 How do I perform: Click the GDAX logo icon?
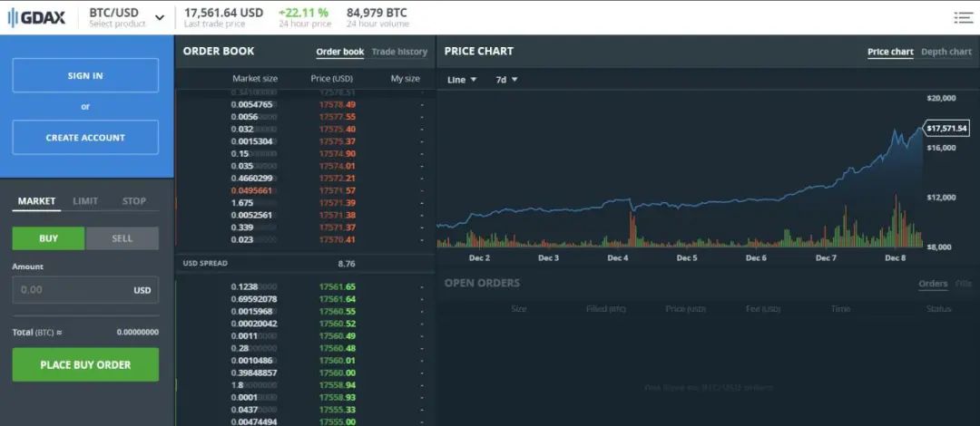click(15, 17)
